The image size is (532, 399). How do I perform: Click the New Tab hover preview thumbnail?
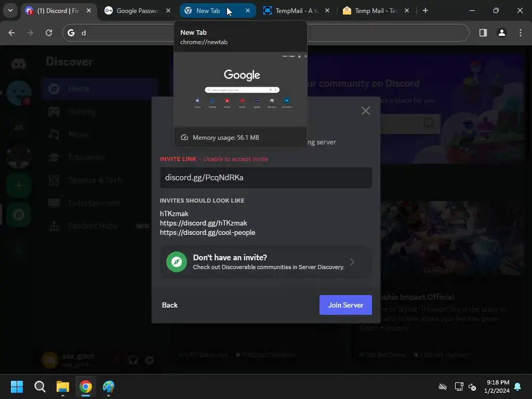(x=241, y=89)
